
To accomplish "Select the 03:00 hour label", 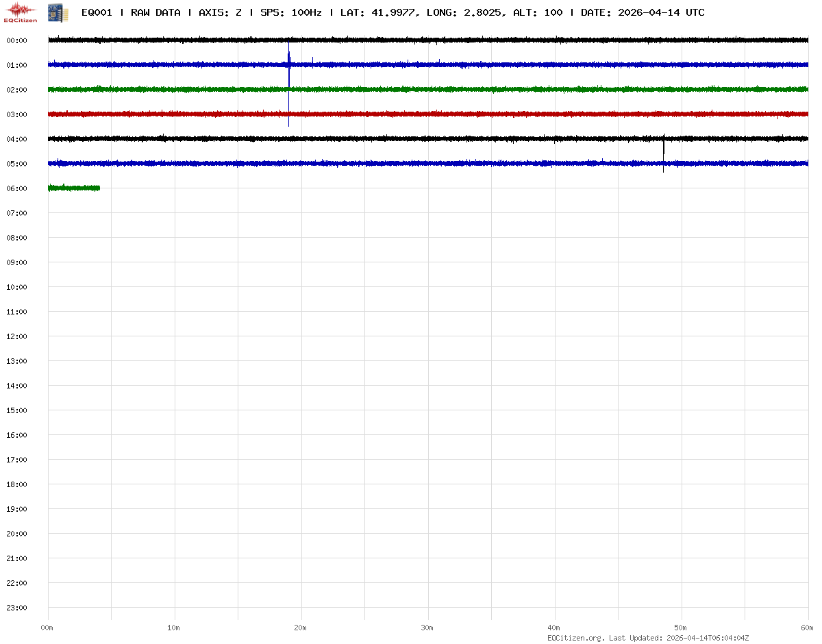I will [16, 114].
